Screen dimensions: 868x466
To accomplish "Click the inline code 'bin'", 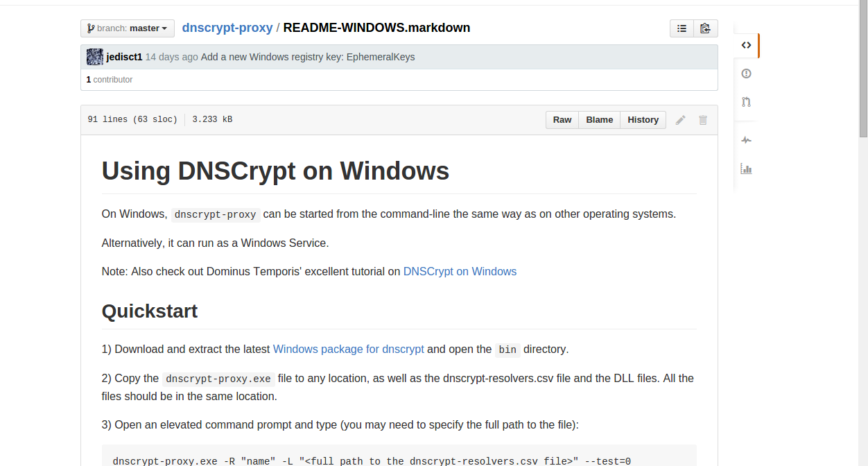I will click(x=507, y=349).
